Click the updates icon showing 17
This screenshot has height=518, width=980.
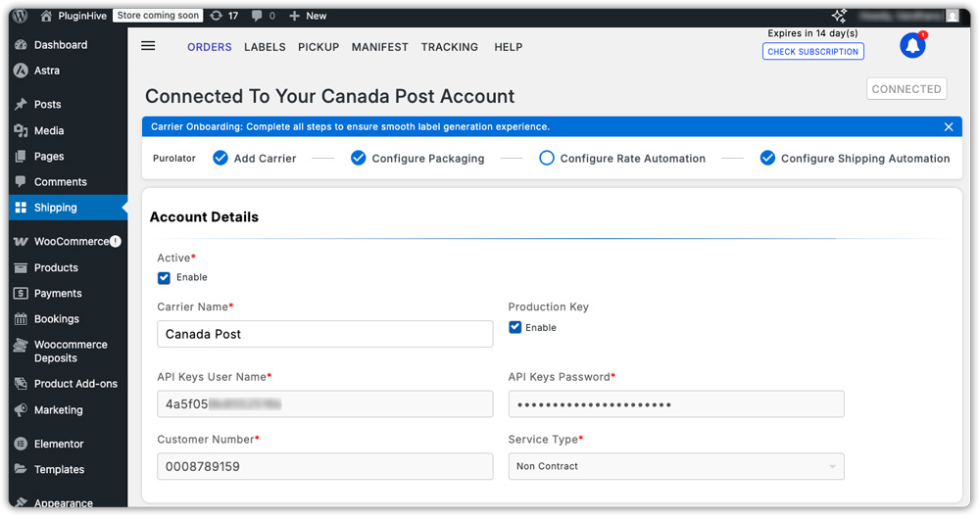(217, 16)
